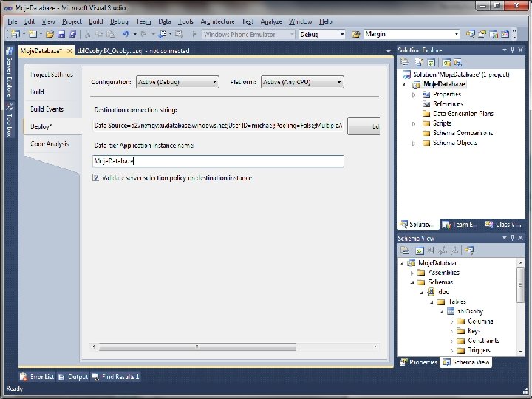Viewport: 532px width, 399px height.
Task: Open the Output panel
Action: pos(73,377)
